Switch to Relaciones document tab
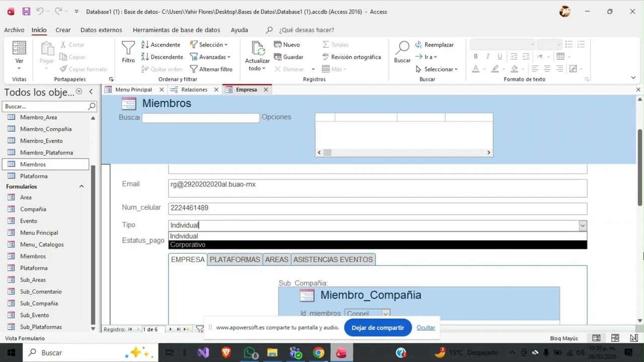 pyautogui.click(x=194, y=89)
